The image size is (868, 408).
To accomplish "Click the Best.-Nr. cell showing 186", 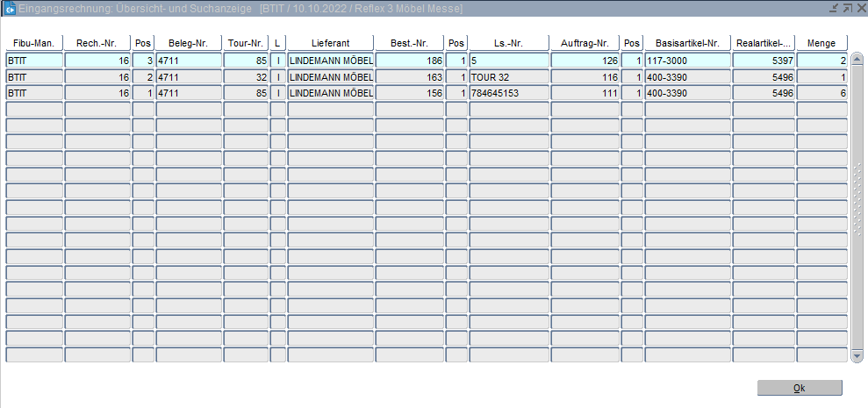I will coord(409,61).
